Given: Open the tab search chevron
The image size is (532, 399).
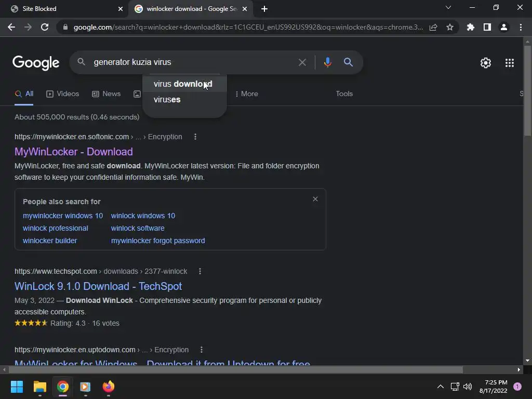Looking at the screenshot, I should click(448, 7).
